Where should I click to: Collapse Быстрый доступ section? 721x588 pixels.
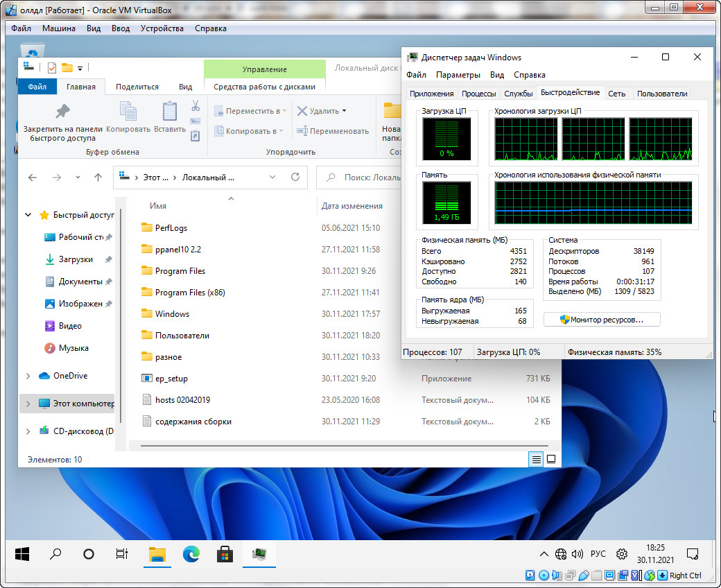click(x=28, y=215)
